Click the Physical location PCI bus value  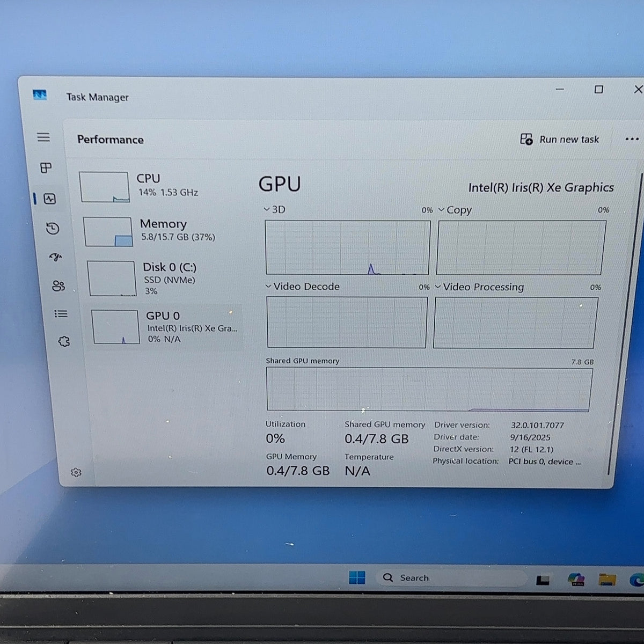[544, 462]
